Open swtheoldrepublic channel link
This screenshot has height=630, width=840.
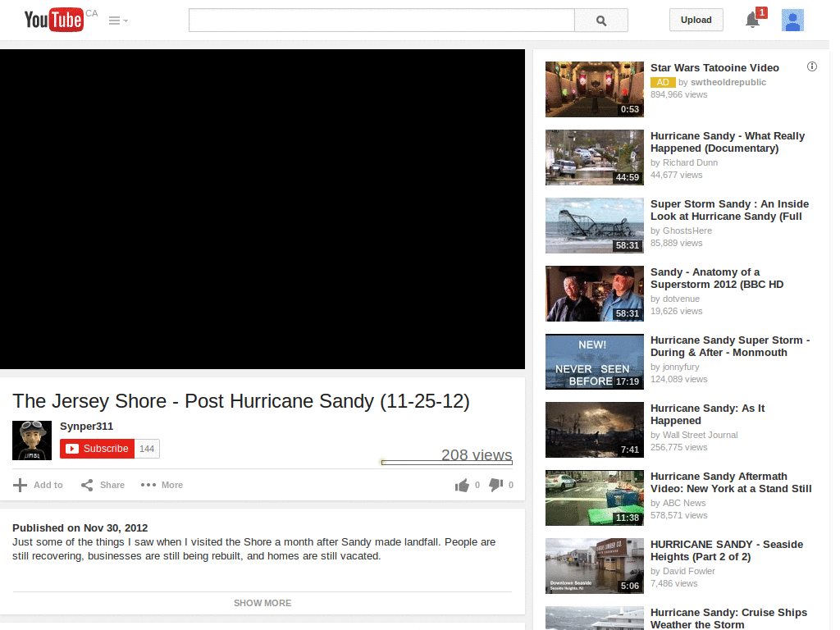pyautogui.click(x=728, y=82)
